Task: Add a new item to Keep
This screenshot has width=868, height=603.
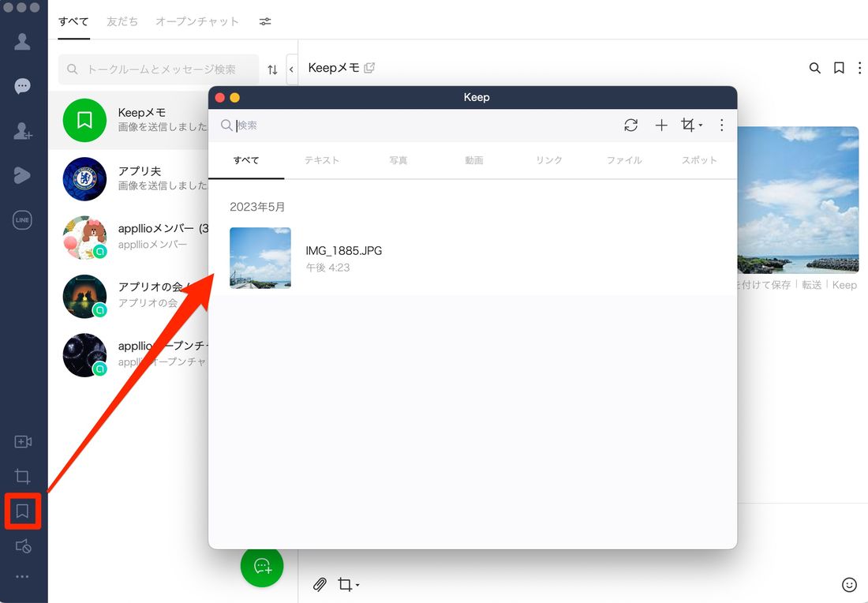Action: tap(661, 125)
